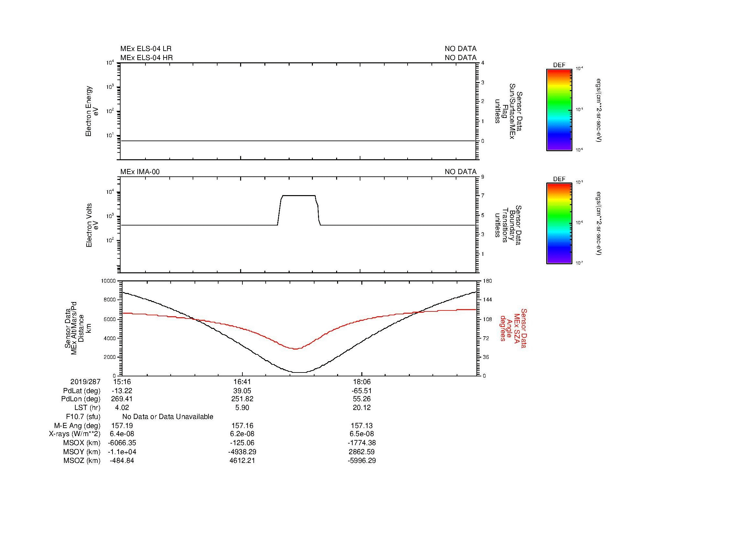
Task: Click the 15:16 time tick label
Action: pyautogui.click(x=122, y=382)
